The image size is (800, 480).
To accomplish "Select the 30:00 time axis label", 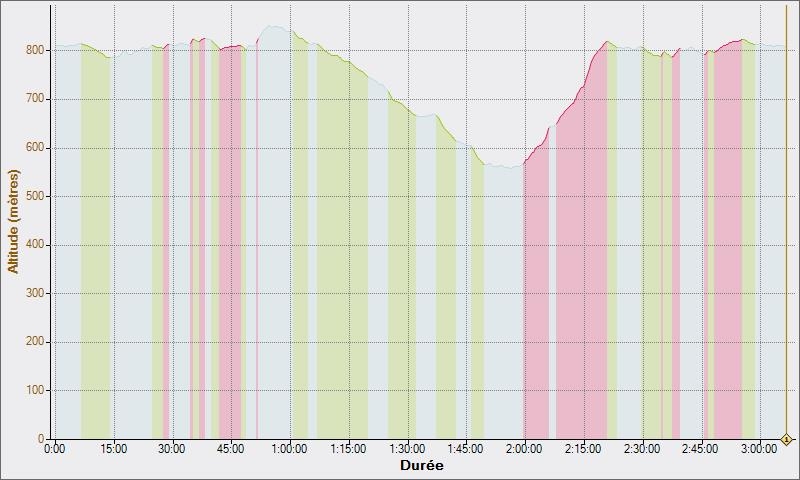I will (172, 449).
